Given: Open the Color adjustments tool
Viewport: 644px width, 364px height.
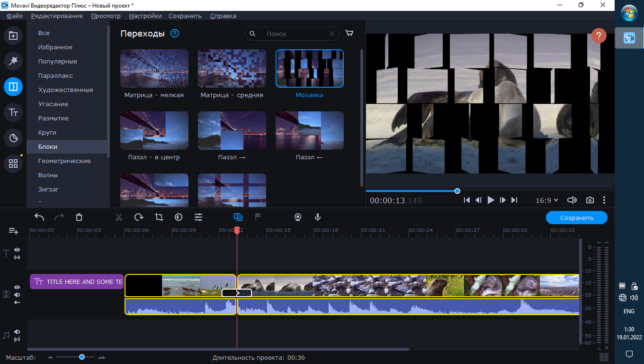Looking at the screenshot, I should click(179, 217).
